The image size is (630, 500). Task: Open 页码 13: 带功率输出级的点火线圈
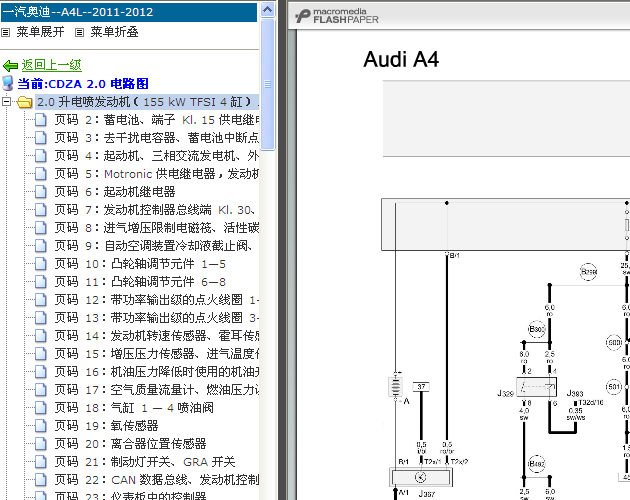tap(157, 318)
